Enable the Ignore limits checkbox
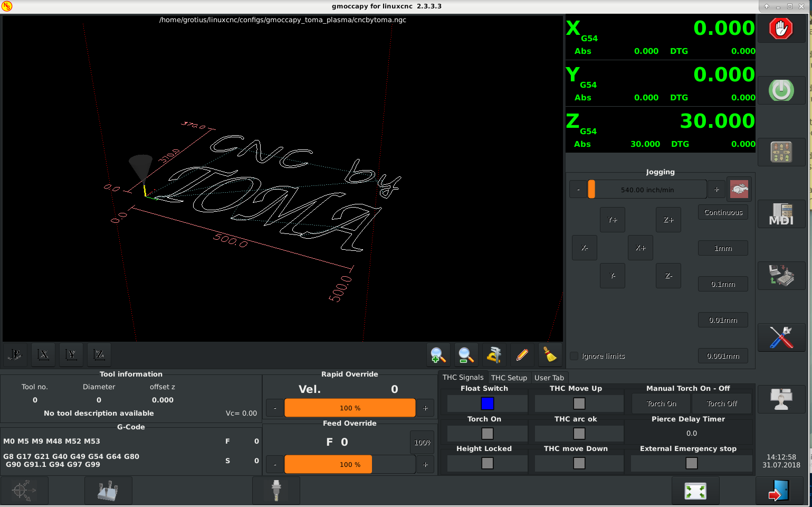The height and width of the screenshot is (507, 812). click(575, 356)
